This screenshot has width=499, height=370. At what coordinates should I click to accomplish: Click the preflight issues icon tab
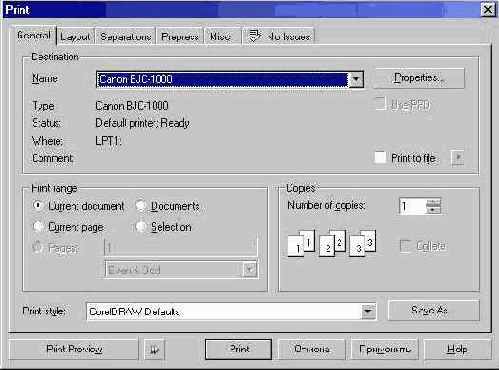[279, 36]
